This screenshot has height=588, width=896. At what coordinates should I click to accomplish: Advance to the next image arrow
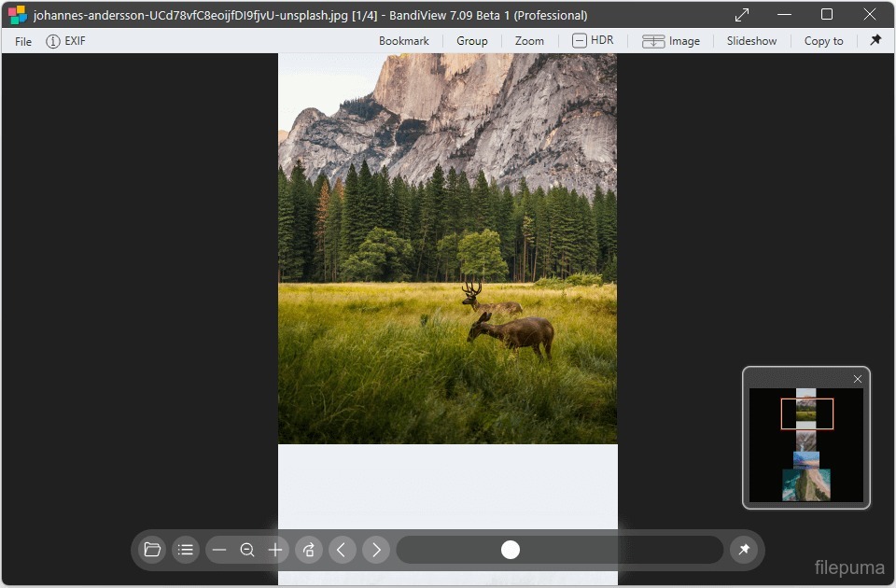376,550
